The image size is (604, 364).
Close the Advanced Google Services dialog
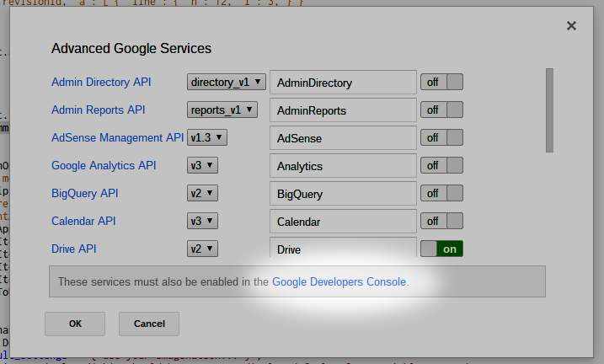[571, 26]
